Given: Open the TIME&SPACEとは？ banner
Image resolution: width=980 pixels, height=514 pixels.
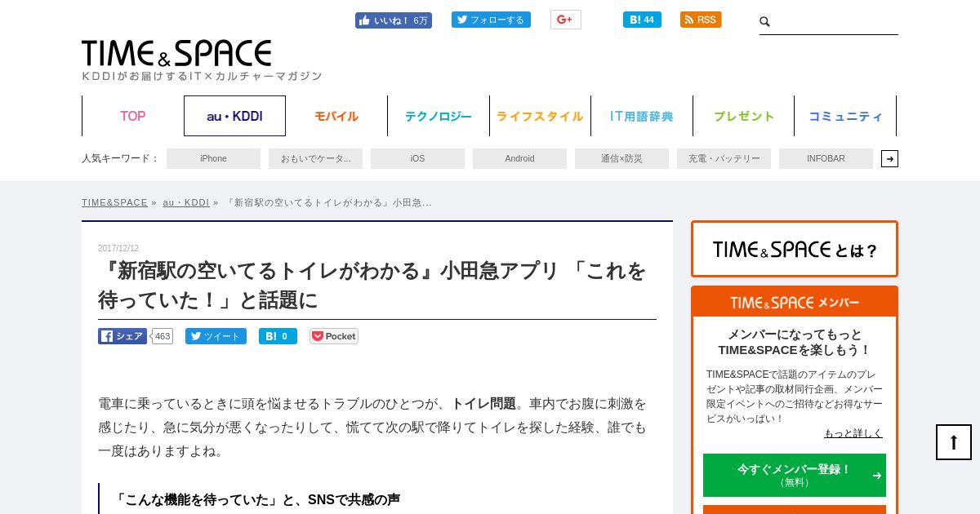Looking at the screenshot, I should coord(795,249).
